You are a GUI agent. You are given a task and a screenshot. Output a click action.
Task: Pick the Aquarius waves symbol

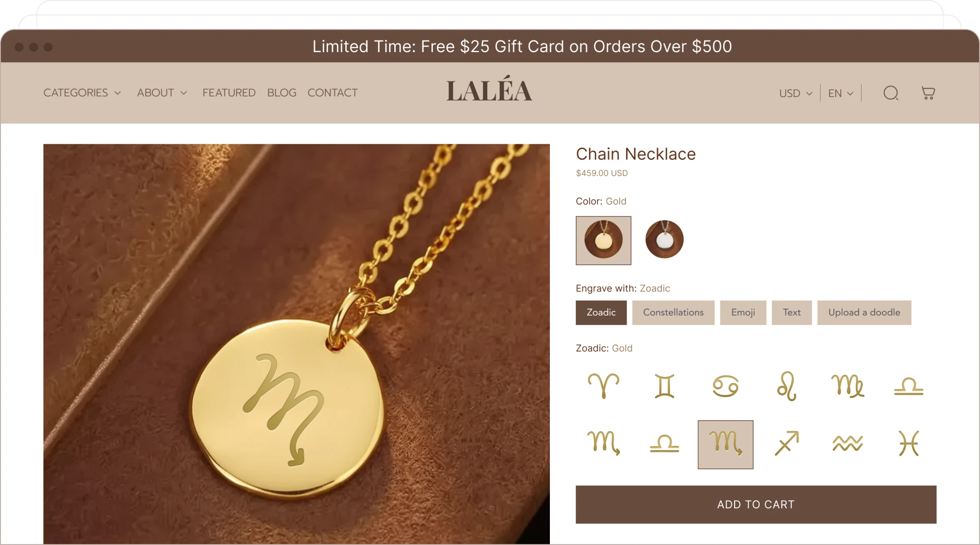tap(848, 443)
